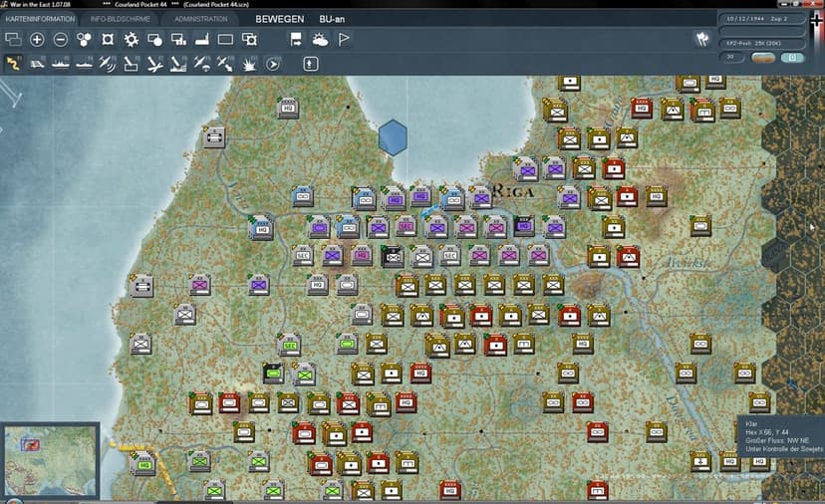Viewport: 825px width, 504px height.
Task: Click the RIGA city label on map
Action: click(x=514, y=191)
